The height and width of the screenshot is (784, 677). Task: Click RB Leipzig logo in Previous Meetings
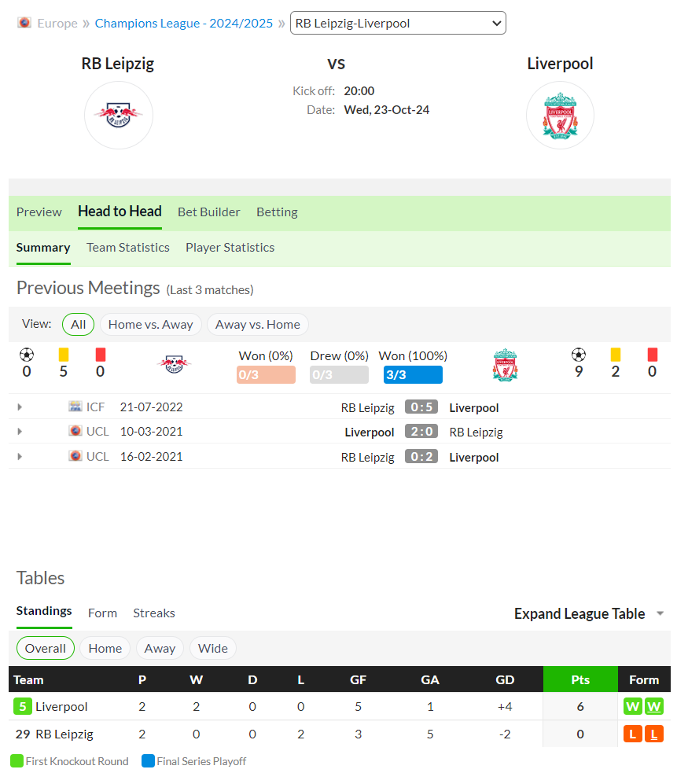174,364
